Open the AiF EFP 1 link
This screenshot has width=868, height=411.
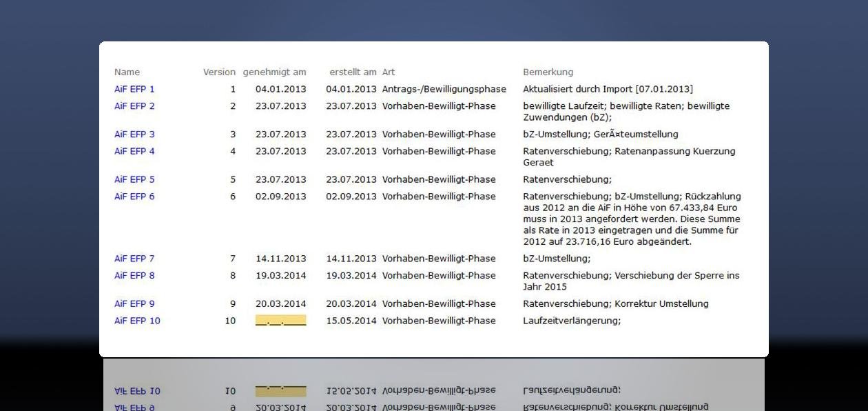(134, 89)
